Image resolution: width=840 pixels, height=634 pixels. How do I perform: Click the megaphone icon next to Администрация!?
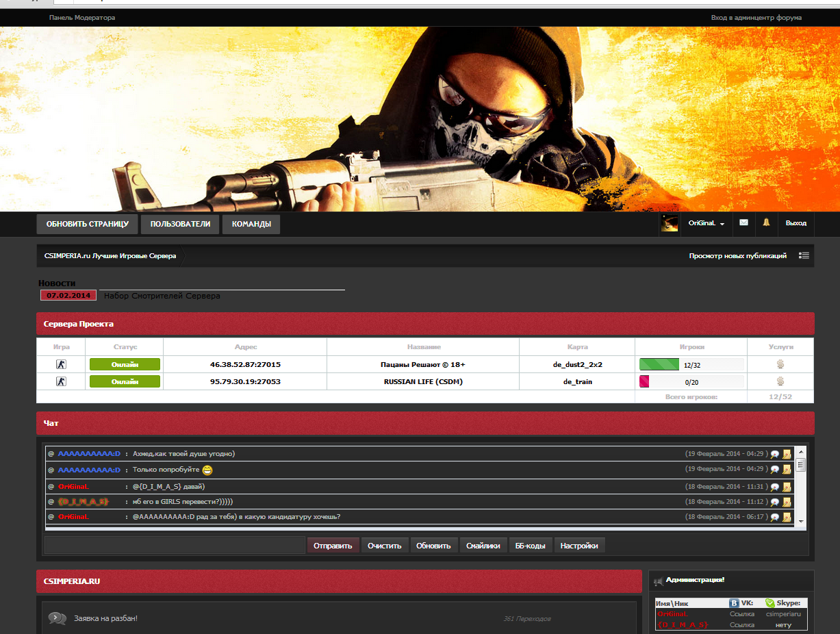pos(659,581)
